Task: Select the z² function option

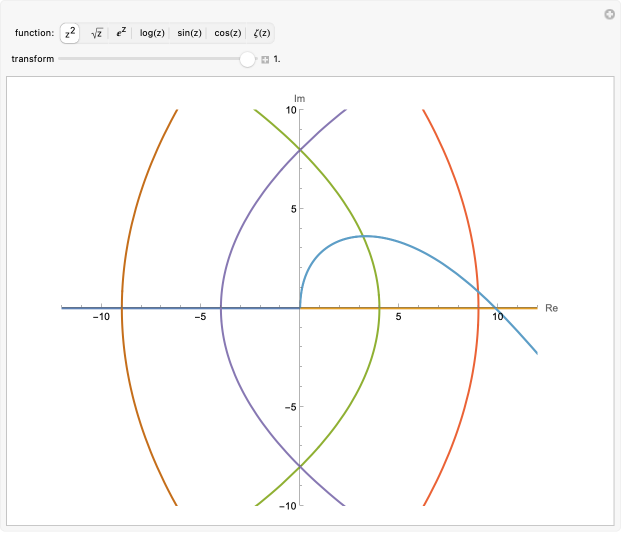Action: tap(70, 33)
